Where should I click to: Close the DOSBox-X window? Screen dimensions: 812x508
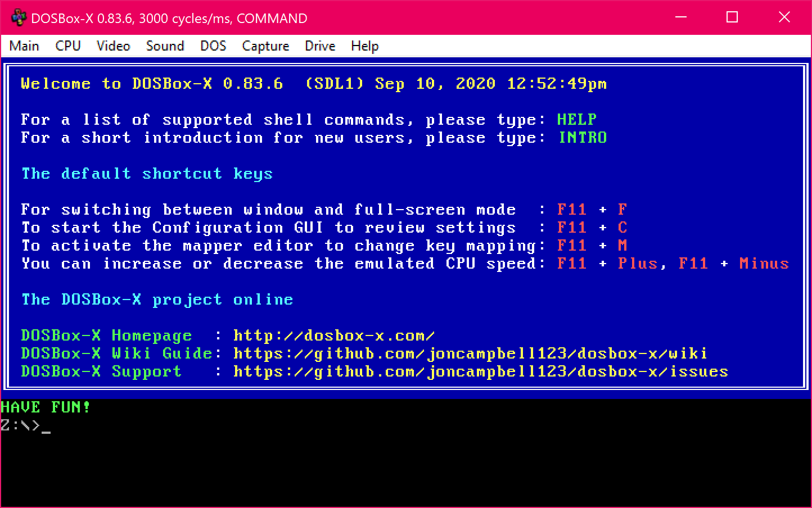click(784, 17)
